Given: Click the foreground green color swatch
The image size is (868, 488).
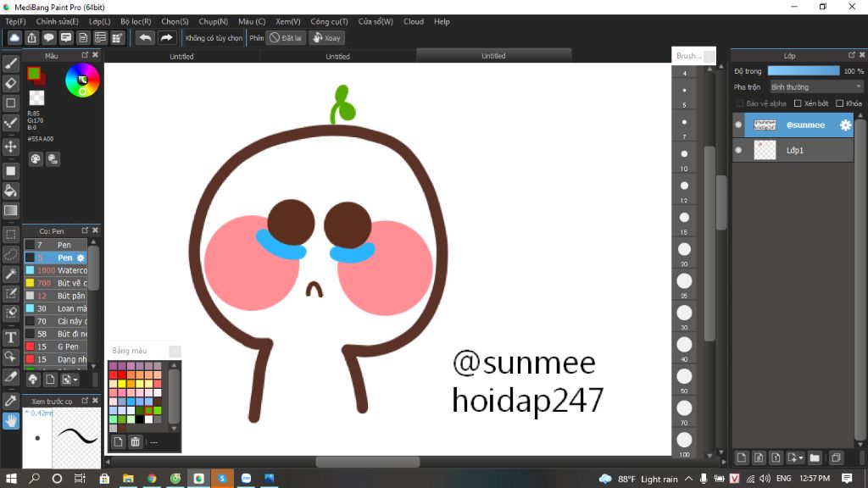Looking at the screenshot, I should (34, 73).
